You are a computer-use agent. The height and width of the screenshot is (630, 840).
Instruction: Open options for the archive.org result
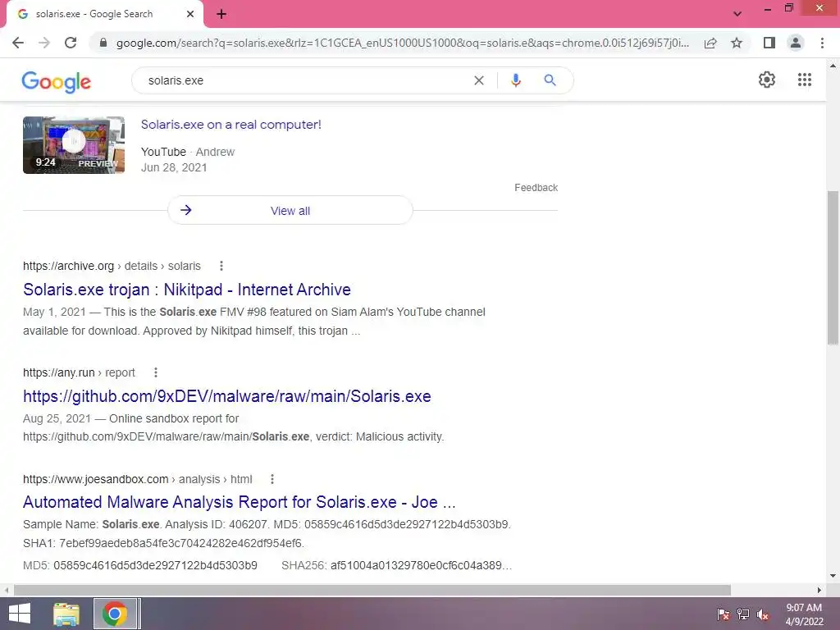pos(221,266)
